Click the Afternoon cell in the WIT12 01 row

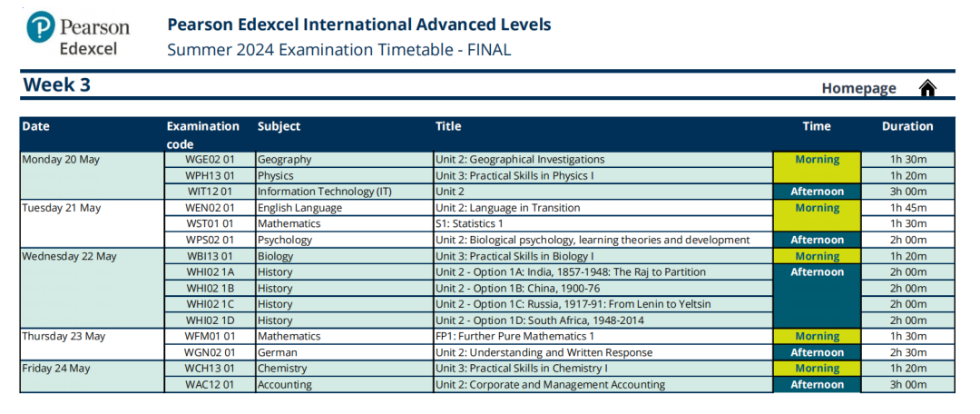pyautogui.click(x=817, y=192)
